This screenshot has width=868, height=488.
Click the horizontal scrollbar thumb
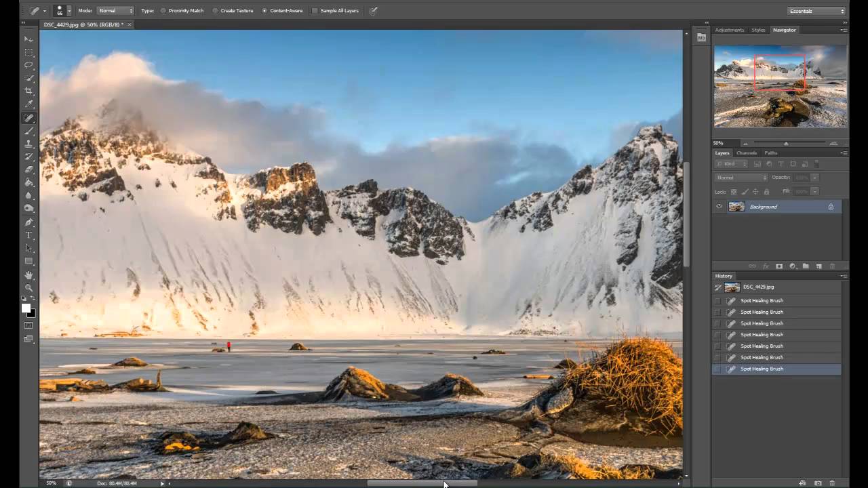click(422, 483)
